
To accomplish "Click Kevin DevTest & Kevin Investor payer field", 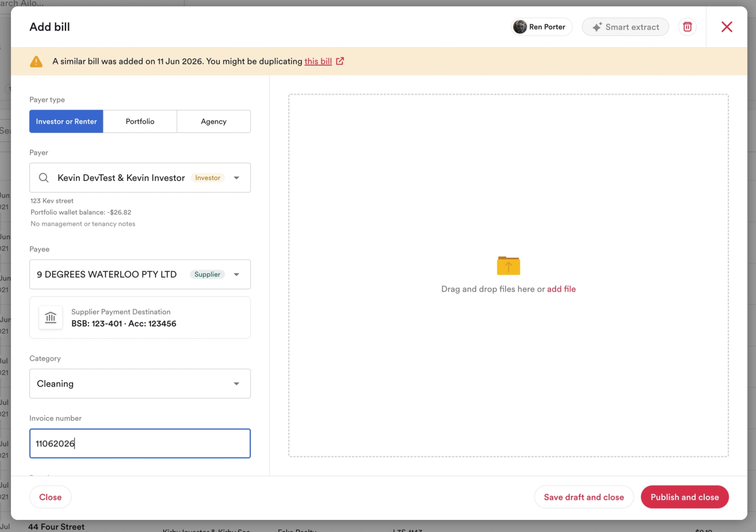I will coord(140,178).
